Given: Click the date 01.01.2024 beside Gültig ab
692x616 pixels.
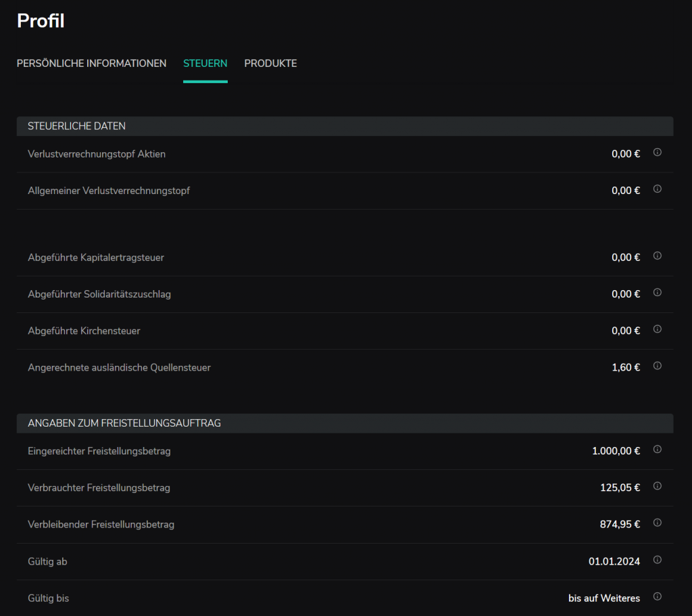Looking at the screenshot, I should 614,561.
